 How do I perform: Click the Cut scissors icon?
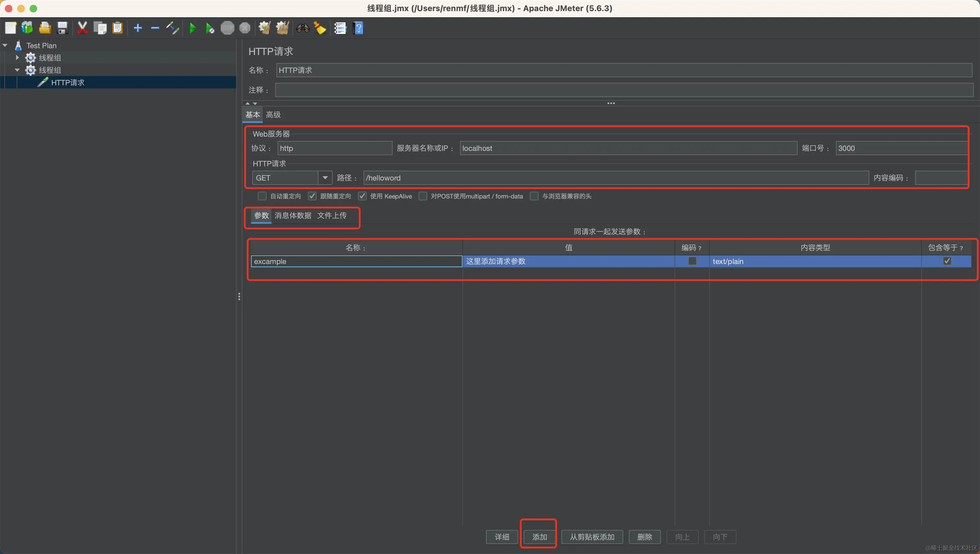point(82,28)
